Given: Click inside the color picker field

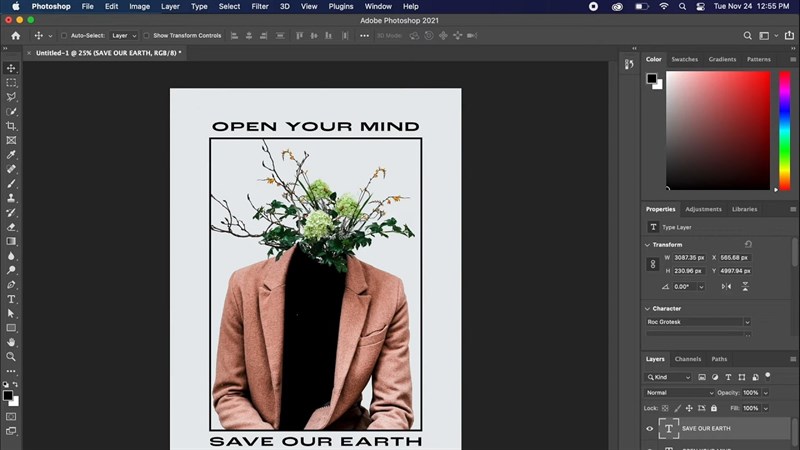Looking at the screenshot, I should [x=718, y=130].
